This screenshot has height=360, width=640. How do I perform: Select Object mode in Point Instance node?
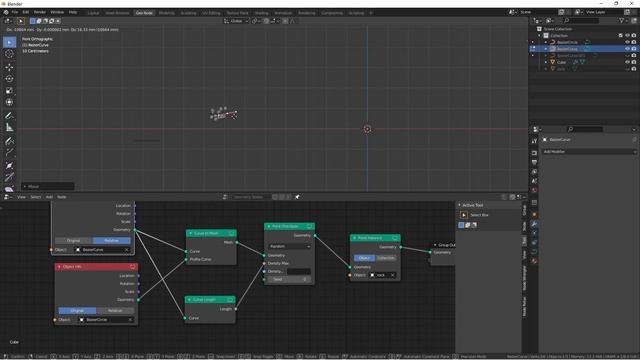(x=364, y=258)
